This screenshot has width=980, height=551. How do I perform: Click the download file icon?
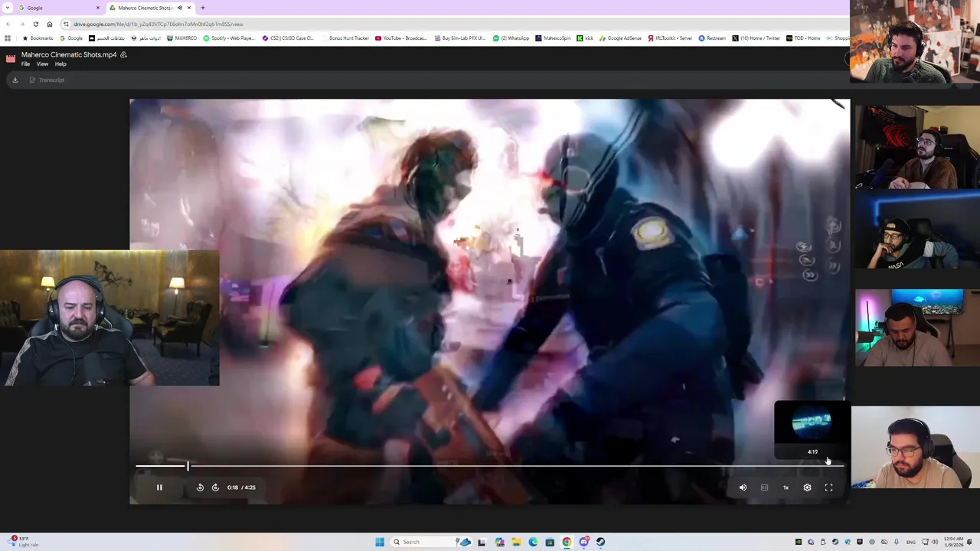point(15,80)
